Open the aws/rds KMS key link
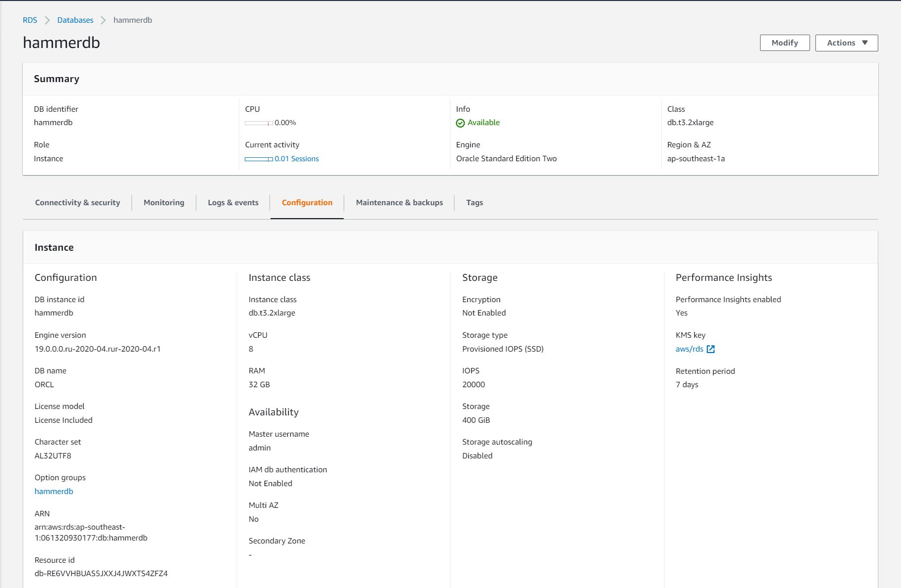The image size is (901, 588). click(x=689, y=349)
